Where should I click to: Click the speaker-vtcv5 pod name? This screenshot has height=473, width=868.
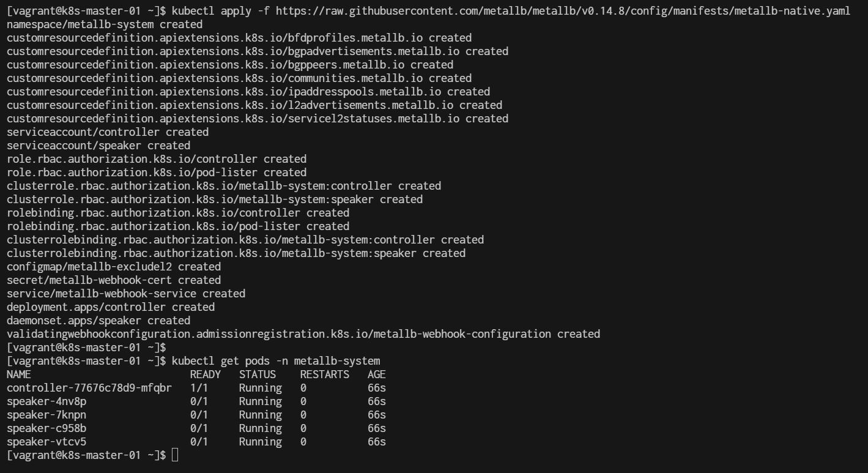point(46,442)
